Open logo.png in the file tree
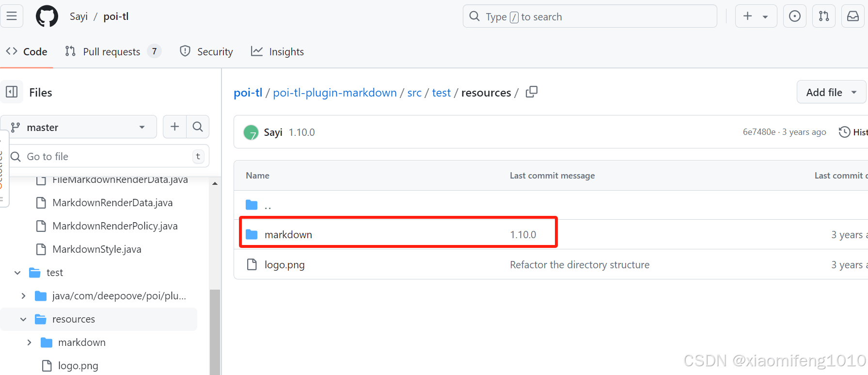Screen dimensions: 868x375 pos(78,366)
